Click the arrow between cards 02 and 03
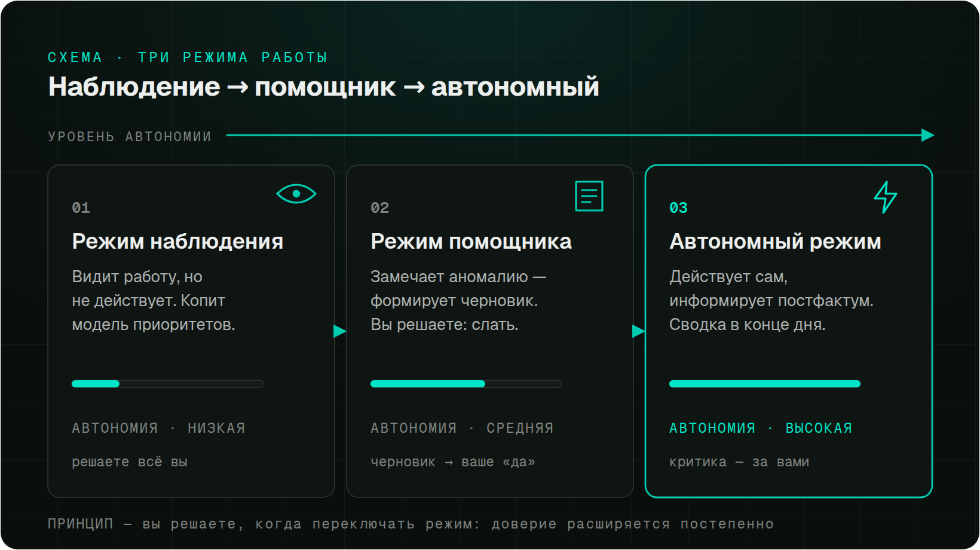 (x=639, y=331)
